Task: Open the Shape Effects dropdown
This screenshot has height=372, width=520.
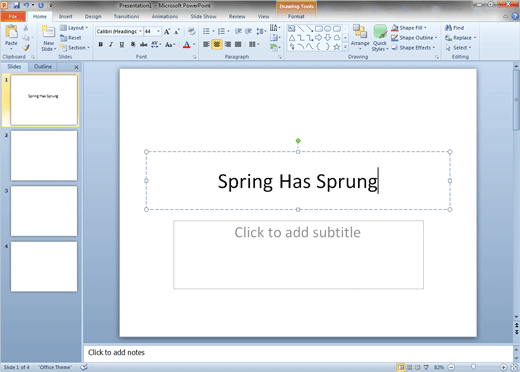Action: 413,48
